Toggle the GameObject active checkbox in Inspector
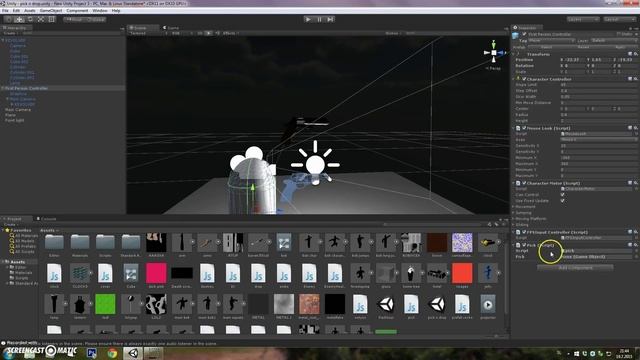 click(524, 35)
